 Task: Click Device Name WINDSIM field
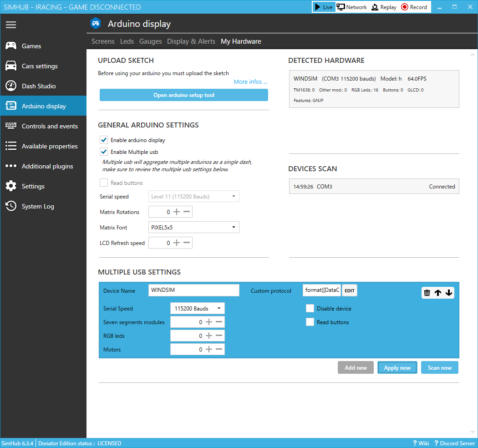point(194,290)
